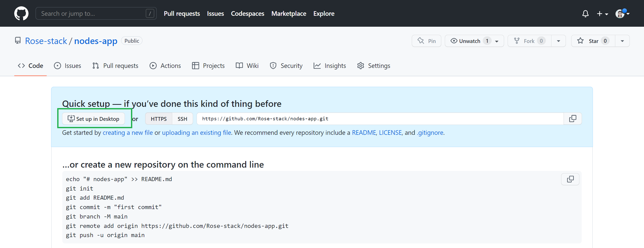Click the GitHub Octocat logo
Screen dimensions: 644x248
(x=21, y=13)
